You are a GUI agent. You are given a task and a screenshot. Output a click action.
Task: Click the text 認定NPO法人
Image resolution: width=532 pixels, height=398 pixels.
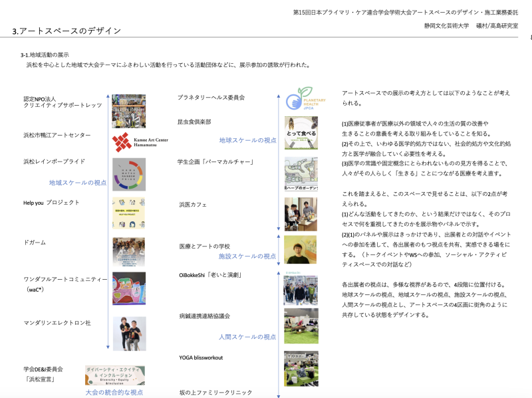(x=39, y=99)
